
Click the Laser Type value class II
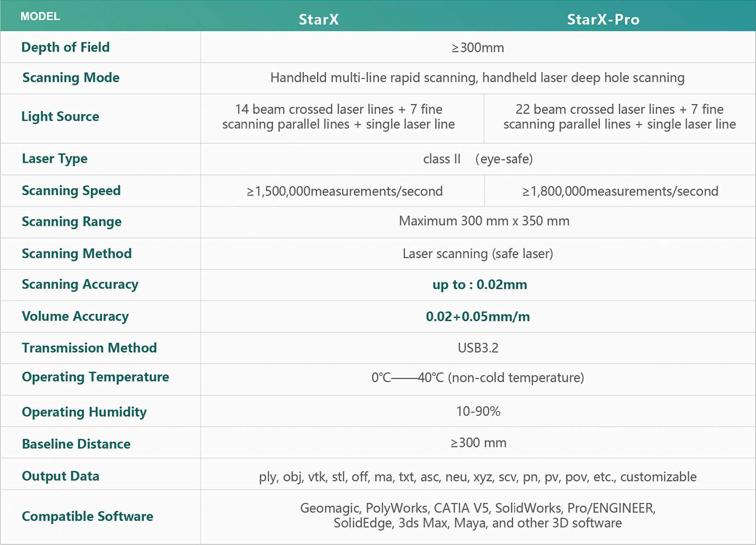click(478, 159)
